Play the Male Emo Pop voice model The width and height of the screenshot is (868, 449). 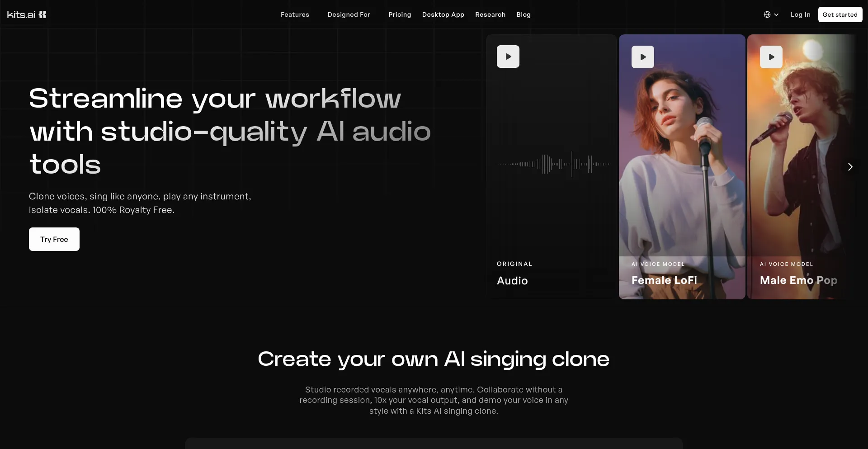(x=771, y=57)
